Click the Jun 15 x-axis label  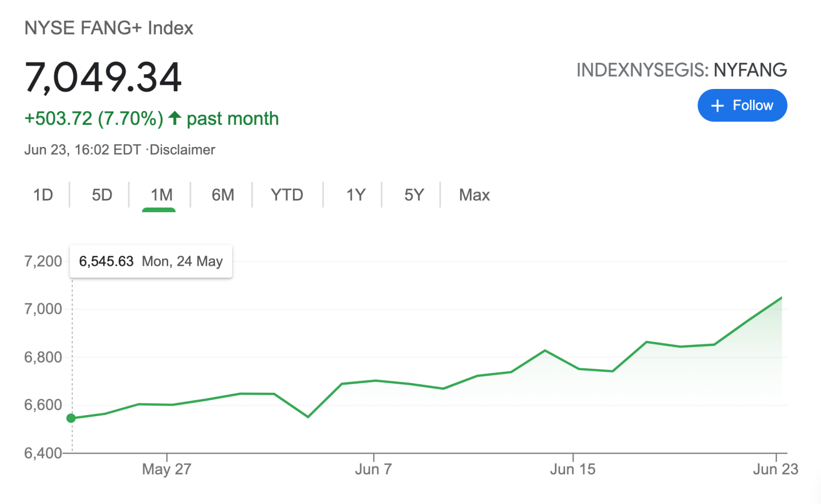pyautogui.click(x=572, y=469)
